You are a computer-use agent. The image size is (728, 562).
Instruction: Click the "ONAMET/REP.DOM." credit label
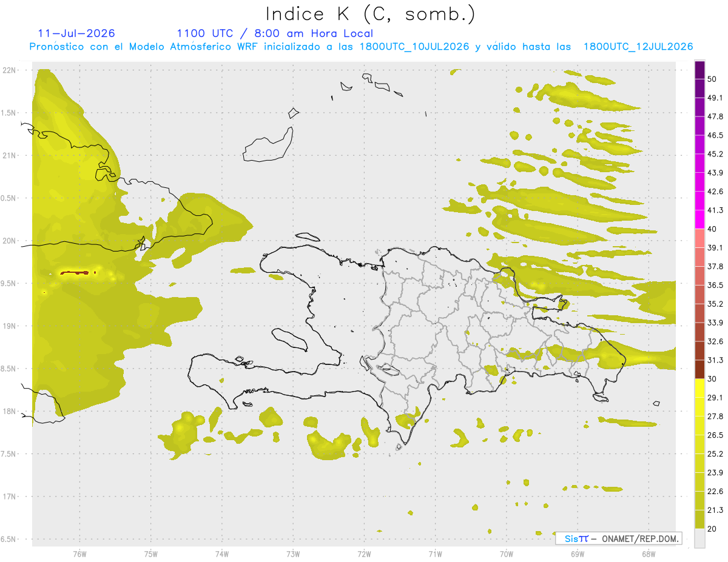(639, 538)
